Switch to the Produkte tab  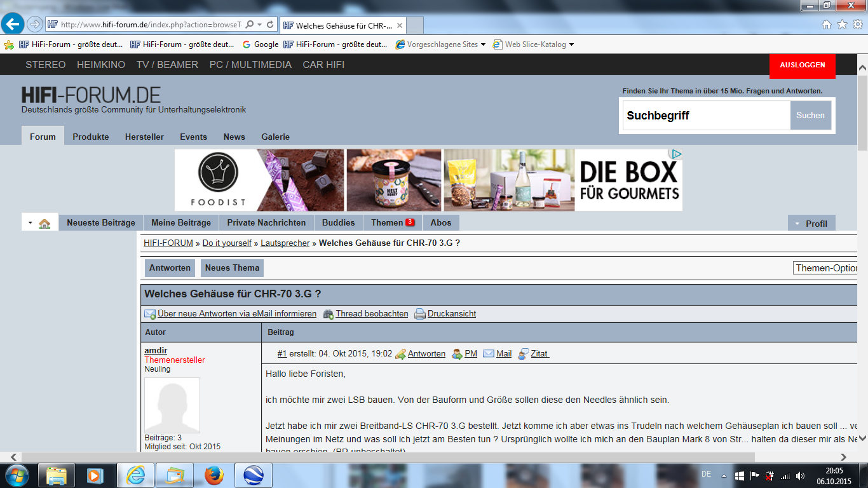pyautogui.click(x=90, y=137)
